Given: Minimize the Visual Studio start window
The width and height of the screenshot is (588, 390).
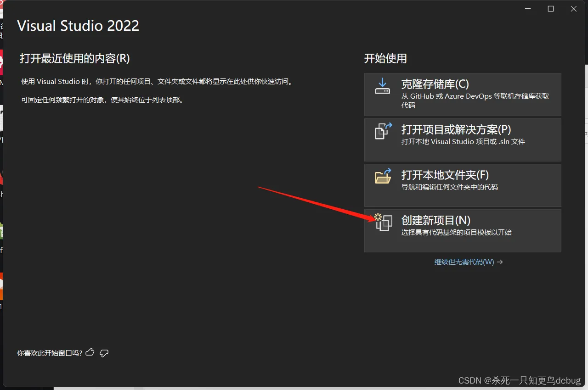Looking at the screenshot, I should click(x=528, y=9).
